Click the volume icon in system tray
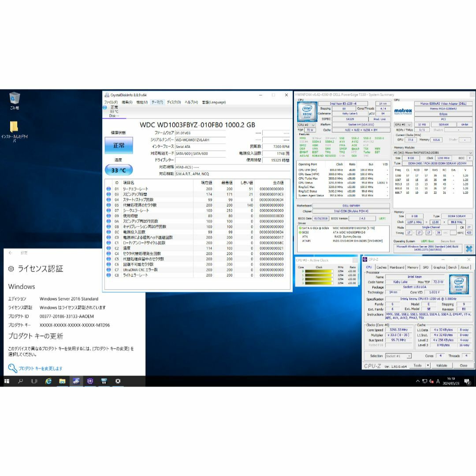The image size is (476, 476). pos(431,381)
